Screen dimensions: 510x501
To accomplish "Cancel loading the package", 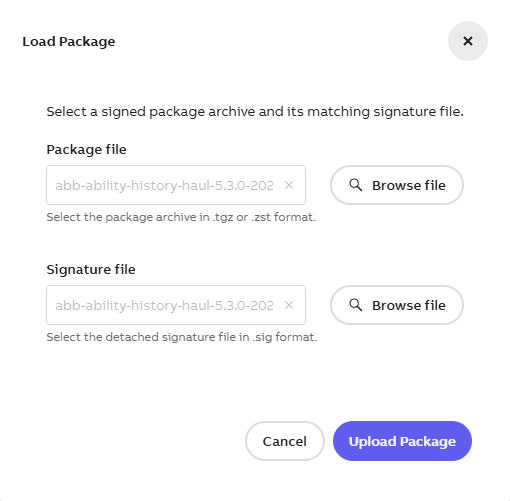I will [285, 441].
